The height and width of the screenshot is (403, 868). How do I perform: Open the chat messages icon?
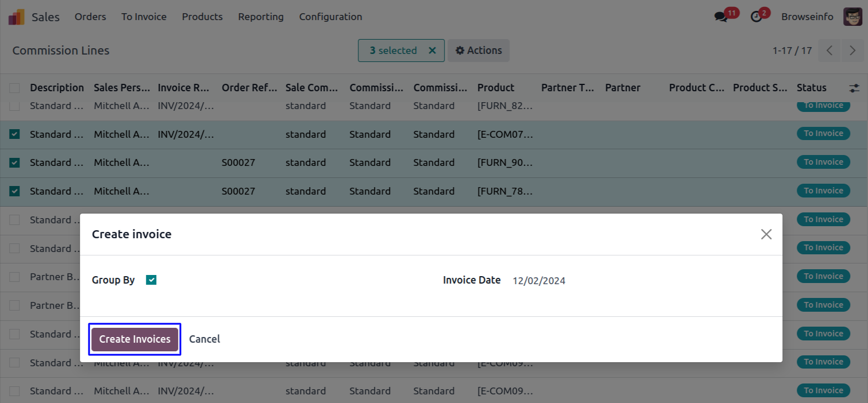721,17
